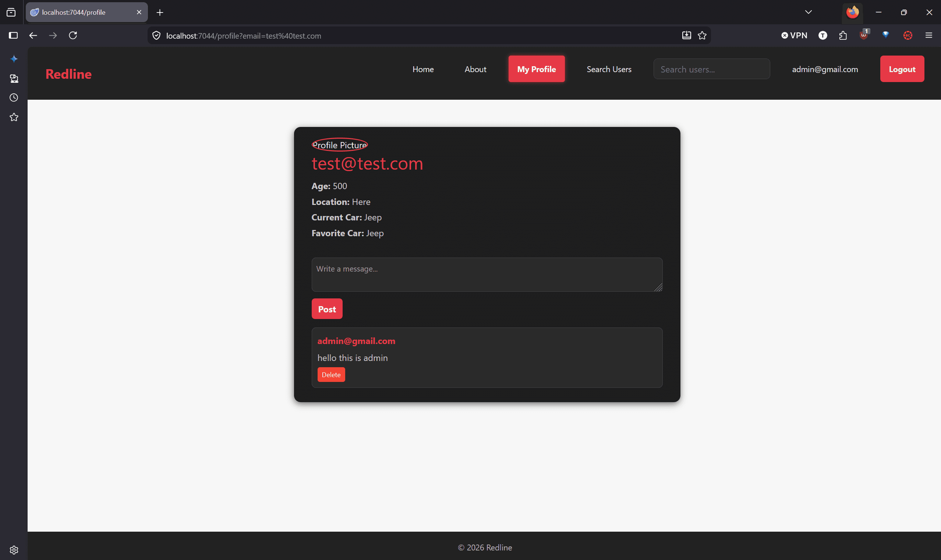This screenshot has height=560, width=941.
Task: Open the About nav item
Action: click(x=475, y=69)
